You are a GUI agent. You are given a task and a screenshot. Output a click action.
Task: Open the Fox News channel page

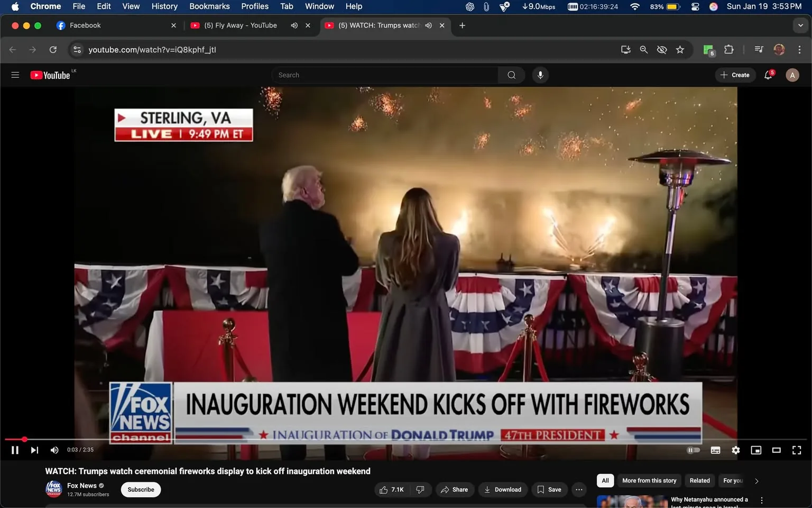[x=81, y=485]
